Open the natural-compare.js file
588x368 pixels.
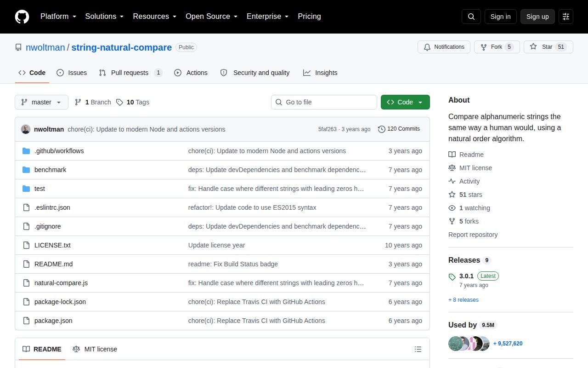[61, 283]
